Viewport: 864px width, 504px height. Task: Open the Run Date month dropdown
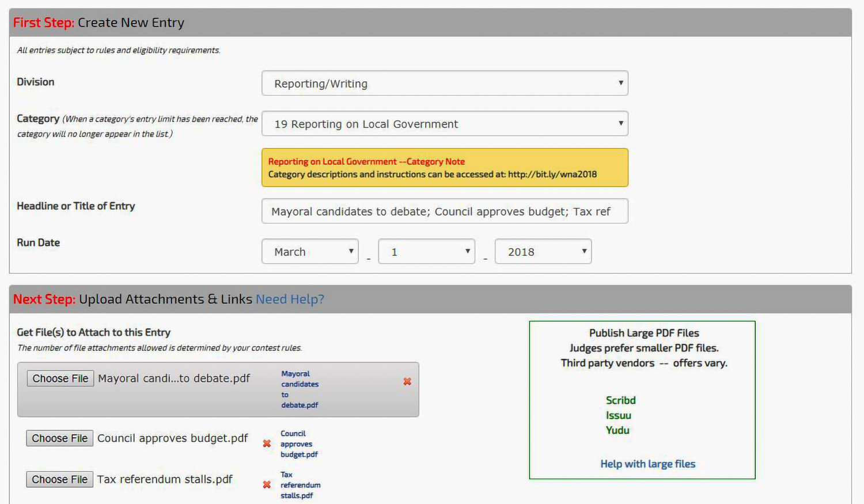[310, 251]
